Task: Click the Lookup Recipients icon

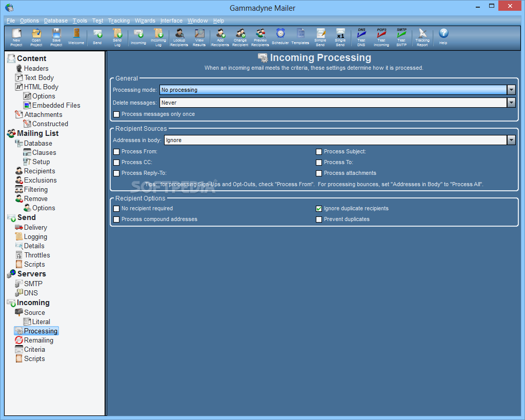Action: coord(179,37)
